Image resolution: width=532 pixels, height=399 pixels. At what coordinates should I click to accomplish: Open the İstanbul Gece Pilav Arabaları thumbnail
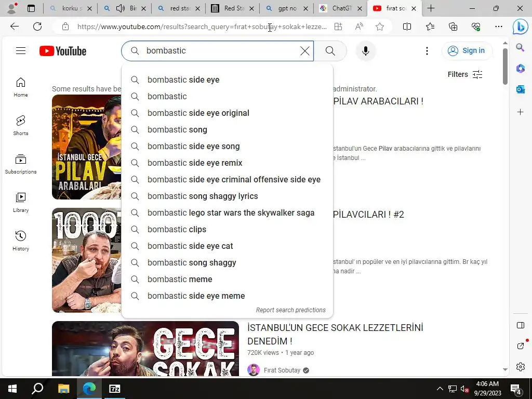click(x=87, y=147)
